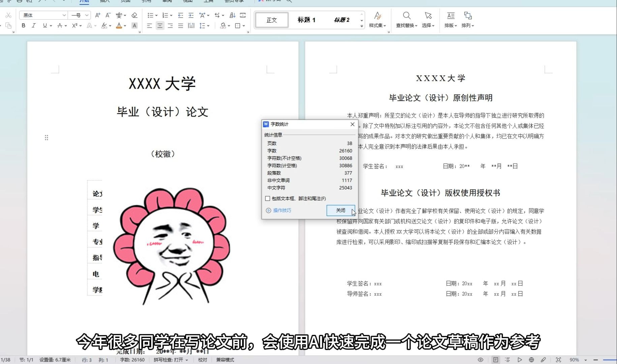Click the flower meme image on cover page
Image resolution: width=617 pixels, height=364 pixels.
coord(172,246)
